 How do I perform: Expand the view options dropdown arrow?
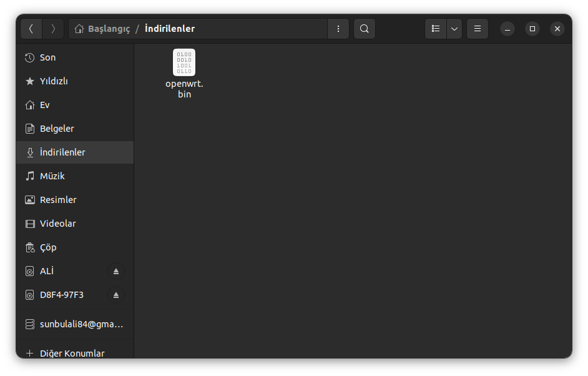(454, 29)
